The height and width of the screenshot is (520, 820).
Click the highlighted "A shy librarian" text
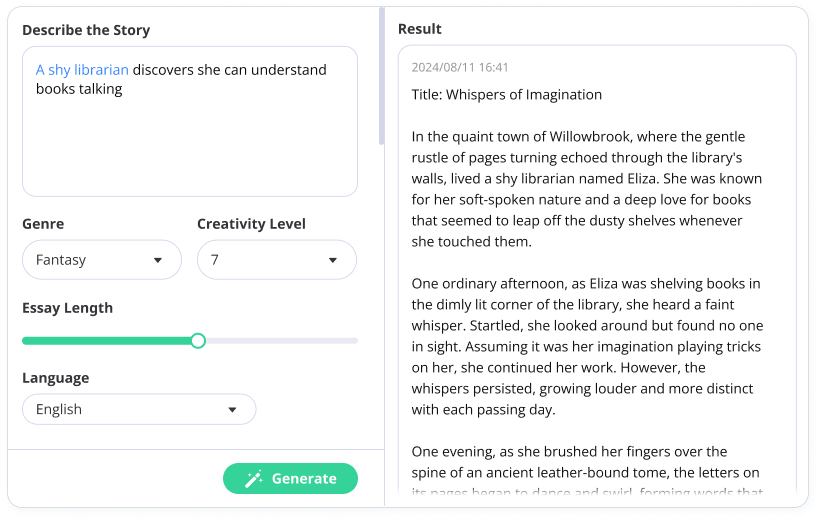coord(82,70)
